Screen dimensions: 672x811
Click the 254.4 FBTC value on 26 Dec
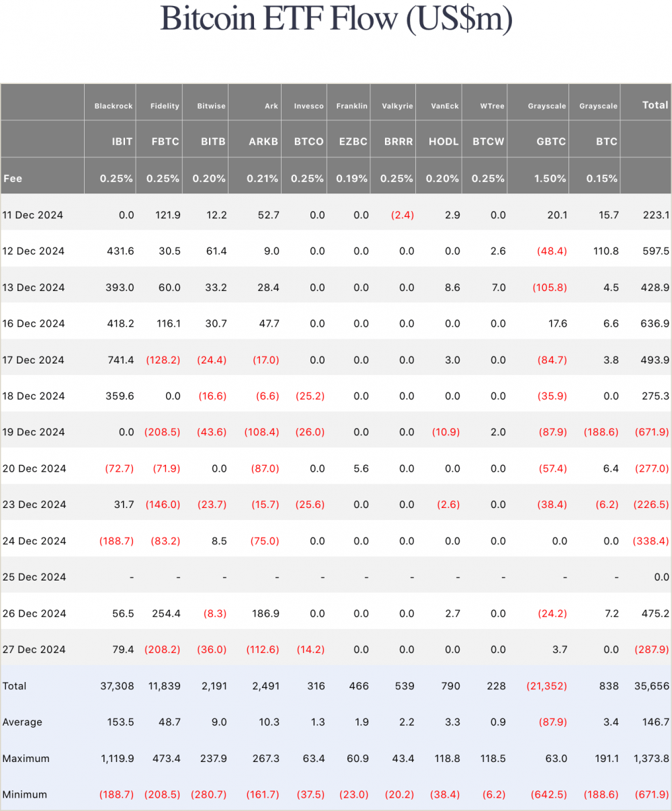click(x=167, y=613)
